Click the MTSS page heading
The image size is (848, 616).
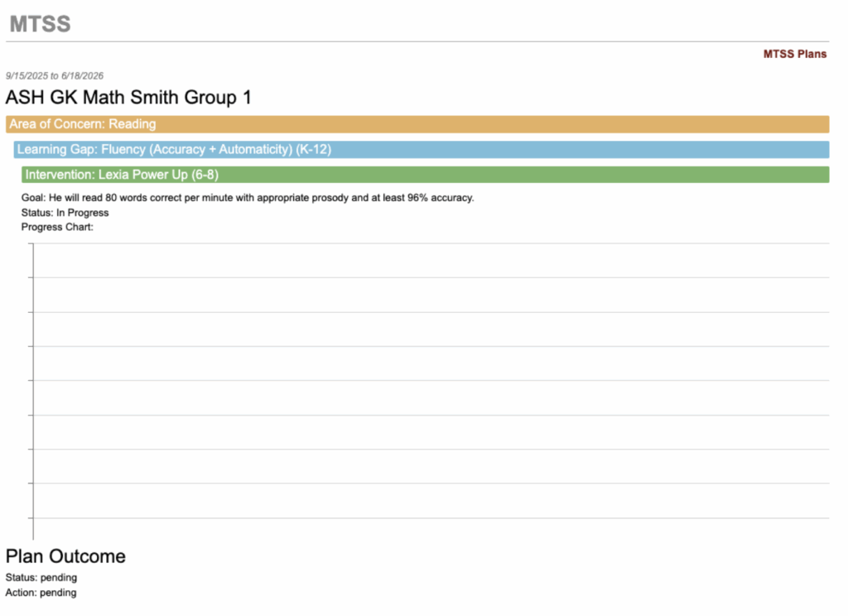[40, 24]
